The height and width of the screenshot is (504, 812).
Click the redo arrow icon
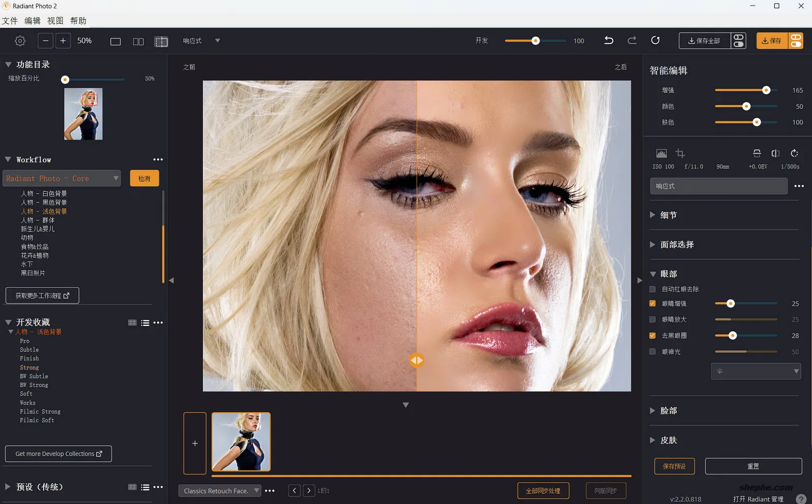632,41
